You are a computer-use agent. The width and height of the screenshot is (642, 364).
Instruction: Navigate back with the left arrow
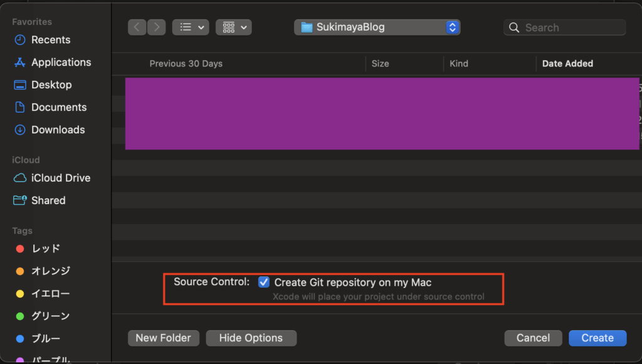[137, 28]
